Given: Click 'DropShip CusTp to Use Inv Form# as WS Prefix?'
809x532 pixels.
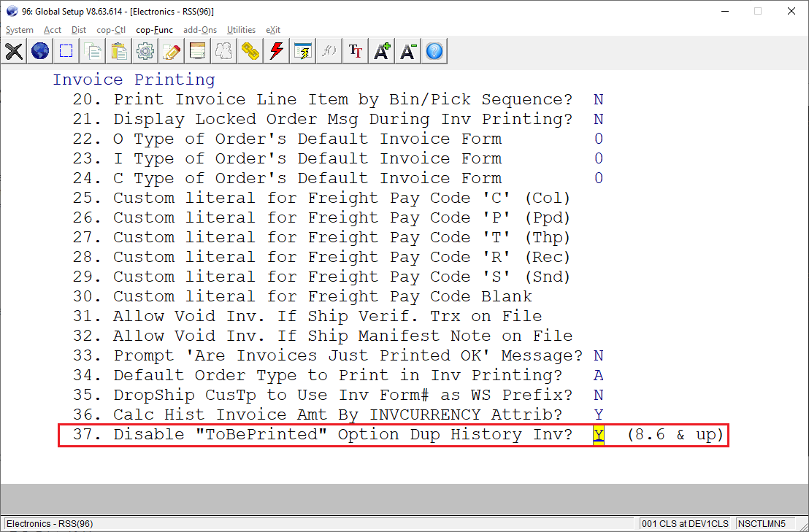Looking at the screenshot, I should [x=343, y=395].
